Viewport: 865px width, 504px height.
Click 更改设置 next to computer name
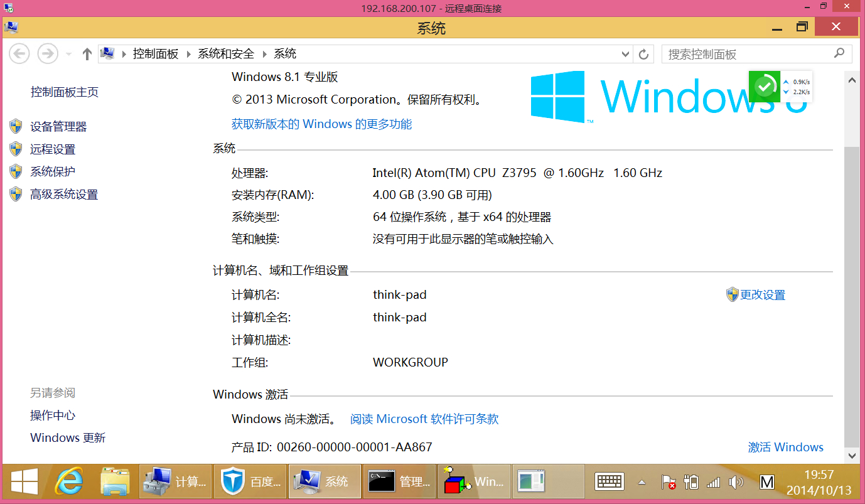pos(763,295)
